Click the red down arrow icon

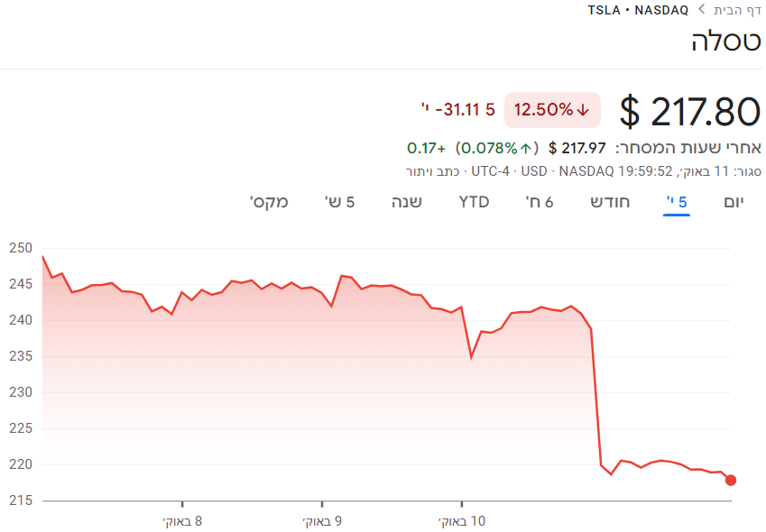pyautogui.click(x=583, y=110)
